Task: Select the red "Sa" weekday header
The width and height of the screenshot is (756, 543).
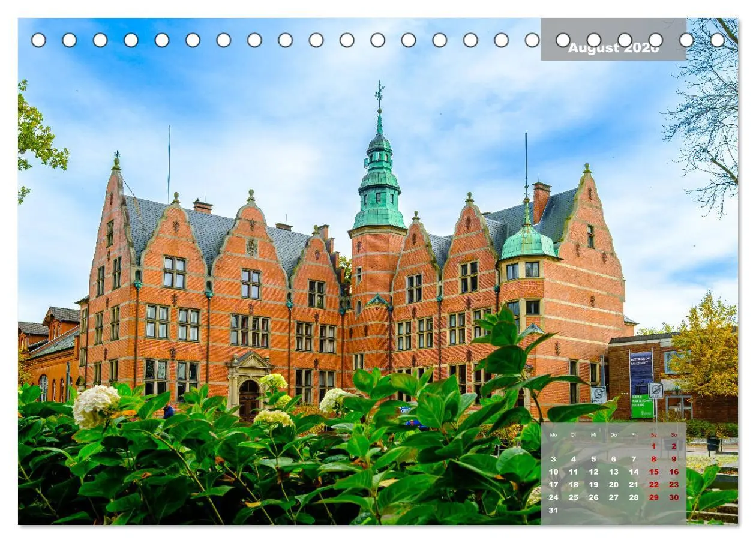Action: point(653,435)
